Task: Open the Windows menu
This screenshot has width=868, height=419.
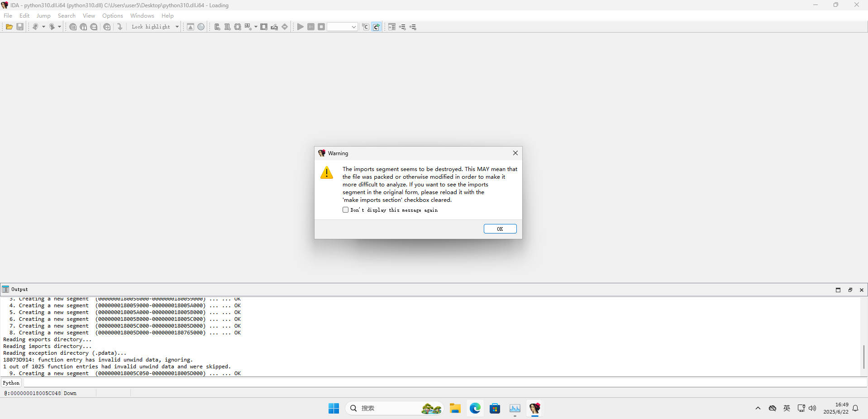Action: point(142,15)
